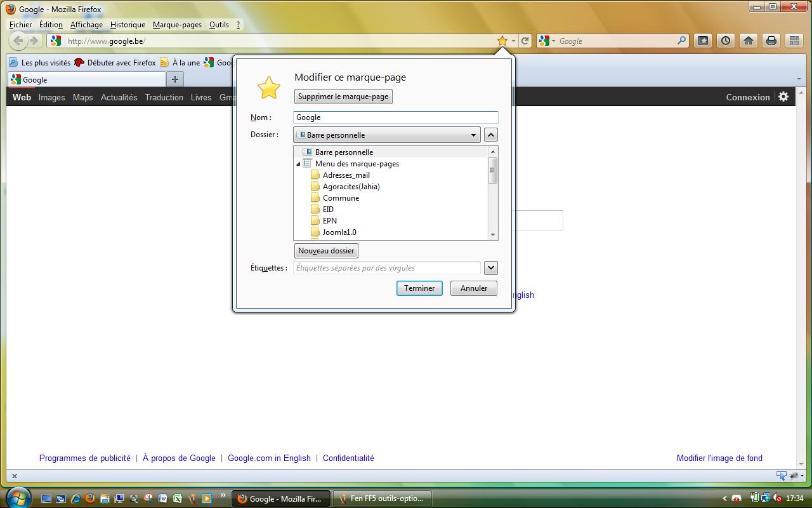Click the Nom text field
This screenshot has width=812, height=508.
tap(396, 117)
